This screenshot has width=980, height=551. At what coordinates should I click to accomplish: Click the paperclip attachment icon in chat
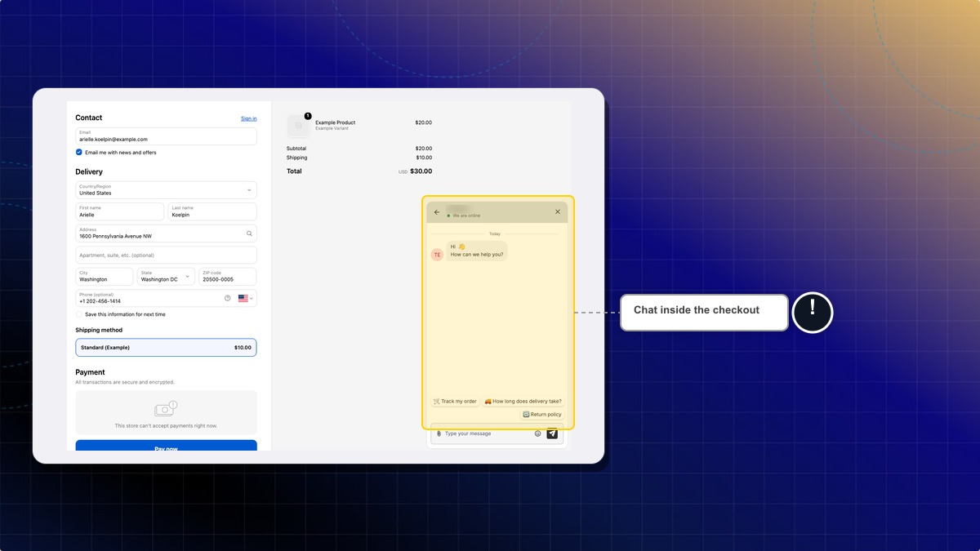(x=439, y=433)
